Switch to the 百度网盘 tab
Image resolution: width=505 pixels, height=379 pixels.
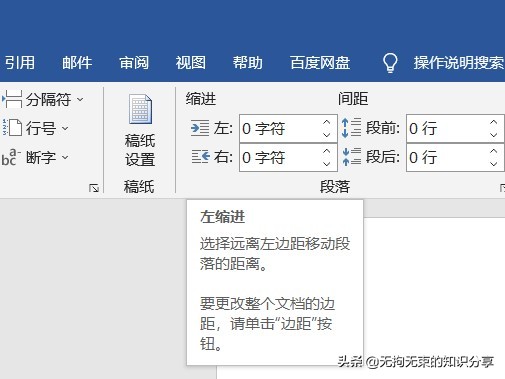click(320, 63)
